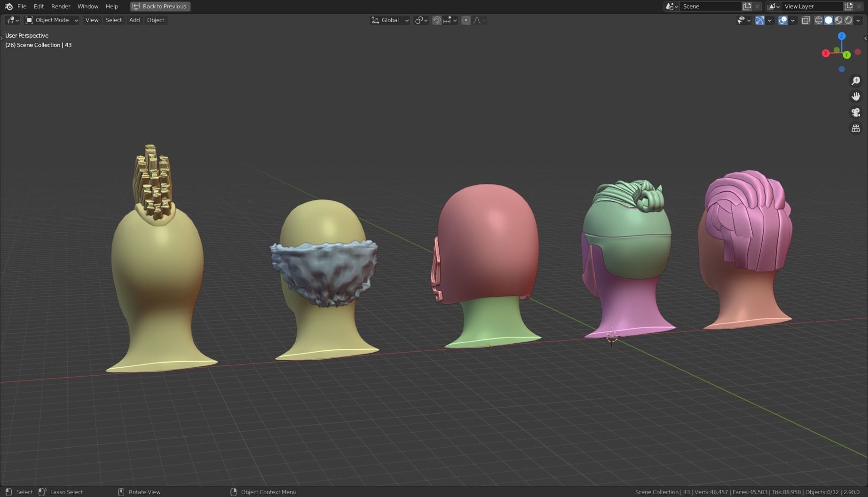This screenshot has height=497, width=868.
Task: Open the selectability and visibility dropdown
Action: click(x=744, y=20)
